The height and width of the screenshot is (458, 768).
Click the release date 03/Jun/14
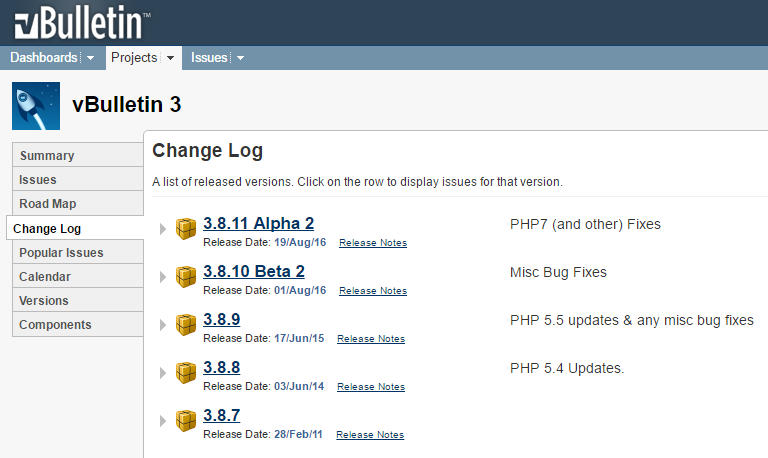coord(299,386)
